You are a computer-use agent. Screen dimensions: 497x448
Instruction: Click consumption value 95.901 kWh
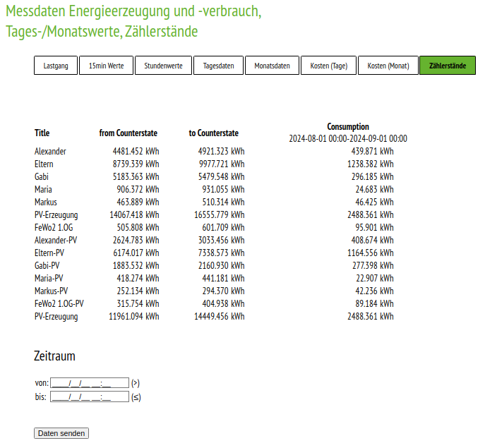(x=375, y=227)
